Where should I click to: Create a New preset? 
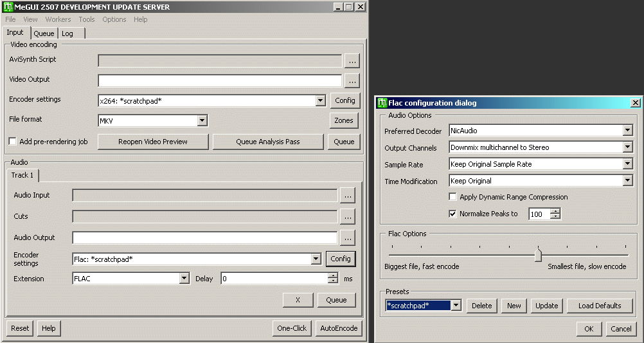[514, 306]
